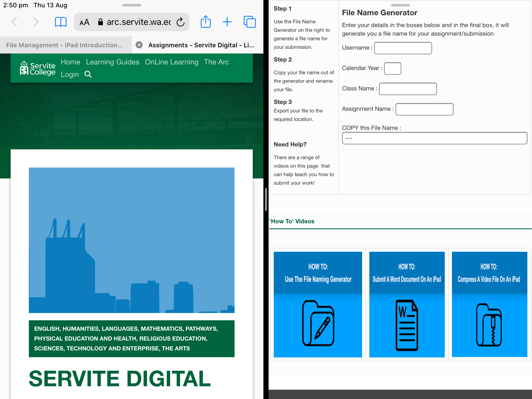The image size is (532, 399).
Task: Open the Learning Guides menu
Action: click(112, 62)
